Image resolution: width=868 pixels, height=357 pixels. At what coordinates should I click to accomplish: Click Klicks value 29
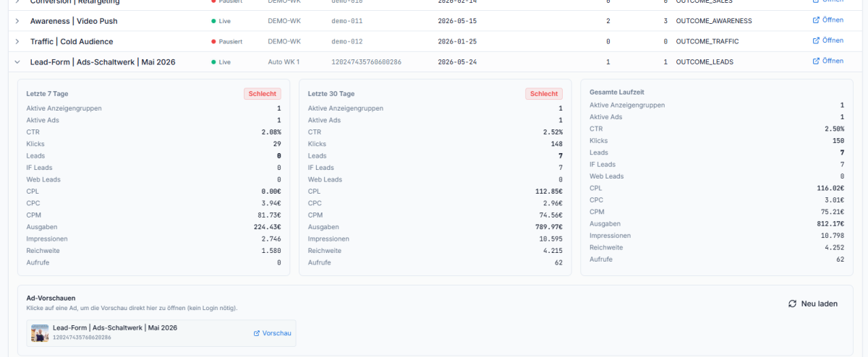coord(277,144)
